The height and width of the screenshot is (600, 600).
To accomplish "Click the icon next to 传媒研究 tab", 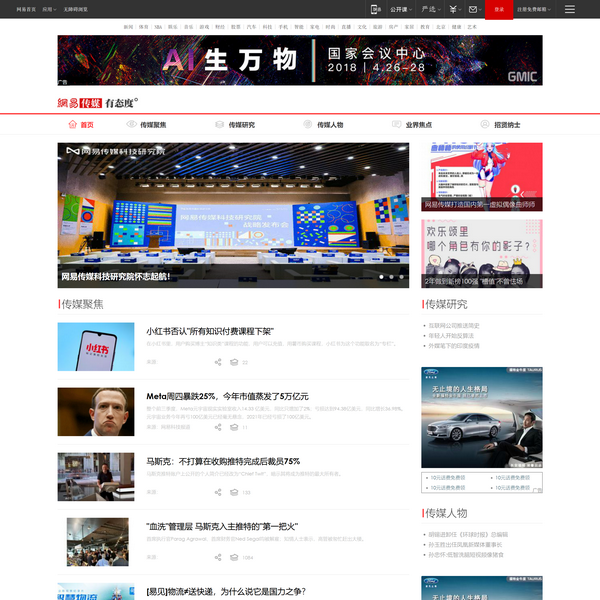I will pyautogui.click(x=220, y=125).
